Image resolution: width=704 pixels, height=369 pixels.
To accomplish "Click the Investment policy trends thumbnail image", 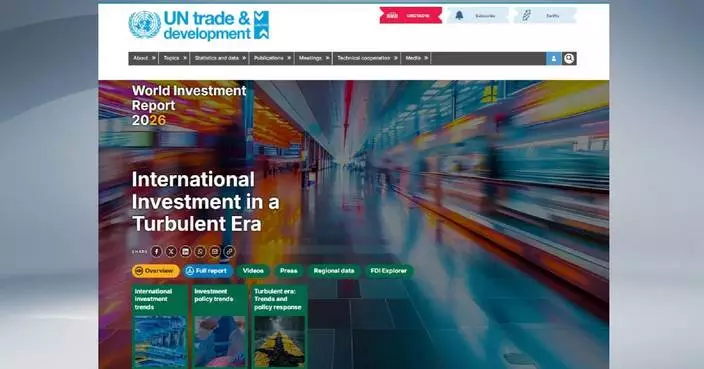I will 220,342.
